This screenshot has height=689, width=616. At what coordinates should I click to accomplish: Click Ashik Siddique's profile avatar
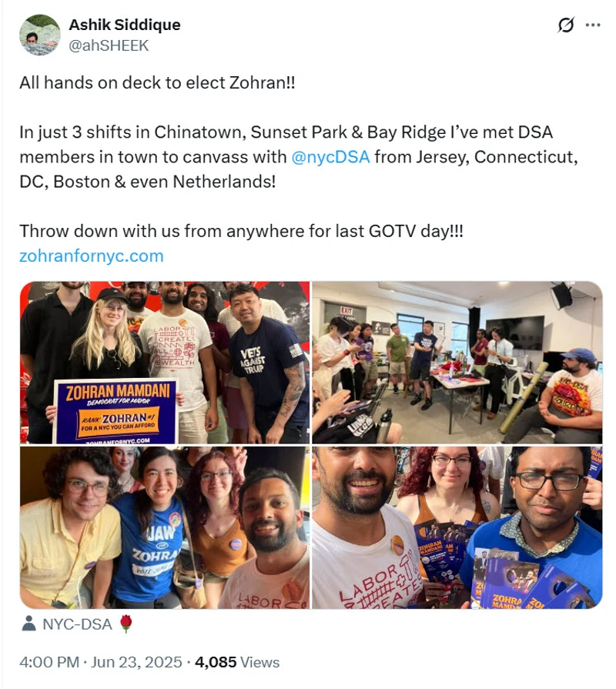[40, 35]
